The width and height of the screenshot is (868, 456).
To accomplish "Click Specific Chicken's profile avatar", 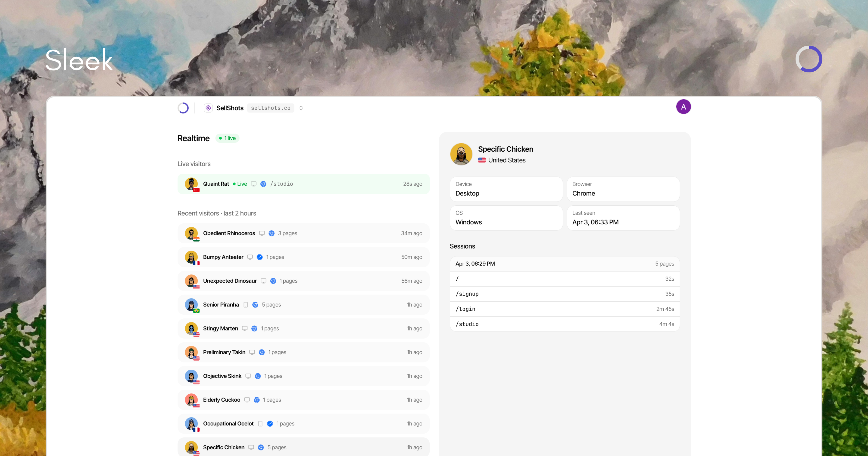I will click(x=461, y=154).
